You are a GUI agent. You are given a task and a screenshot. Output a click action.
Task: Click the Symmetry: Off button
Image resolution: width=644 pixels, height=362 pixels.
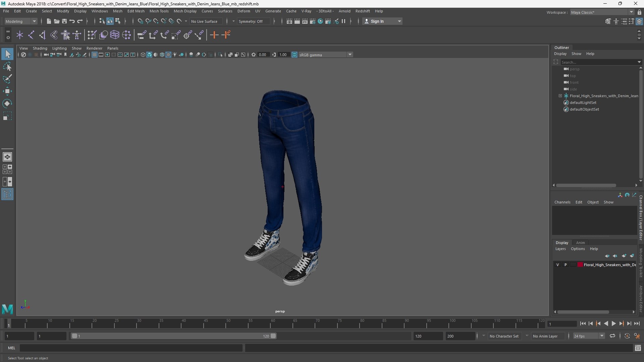point(253,21)
